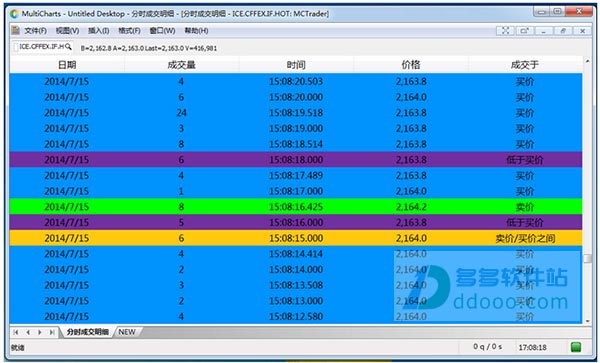600x363 pixels.
Task: Click the time 15:08:14.414 cell
Action: (296, 254)
